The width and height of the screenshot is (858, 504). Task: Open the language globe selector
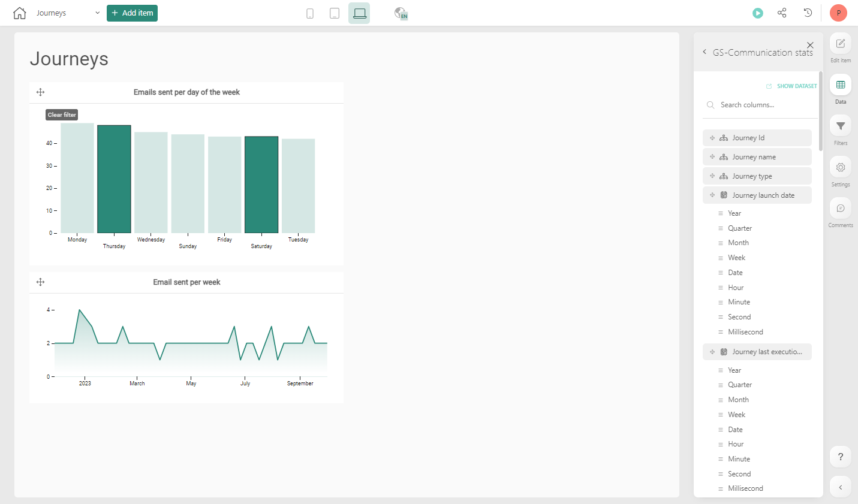401,13
